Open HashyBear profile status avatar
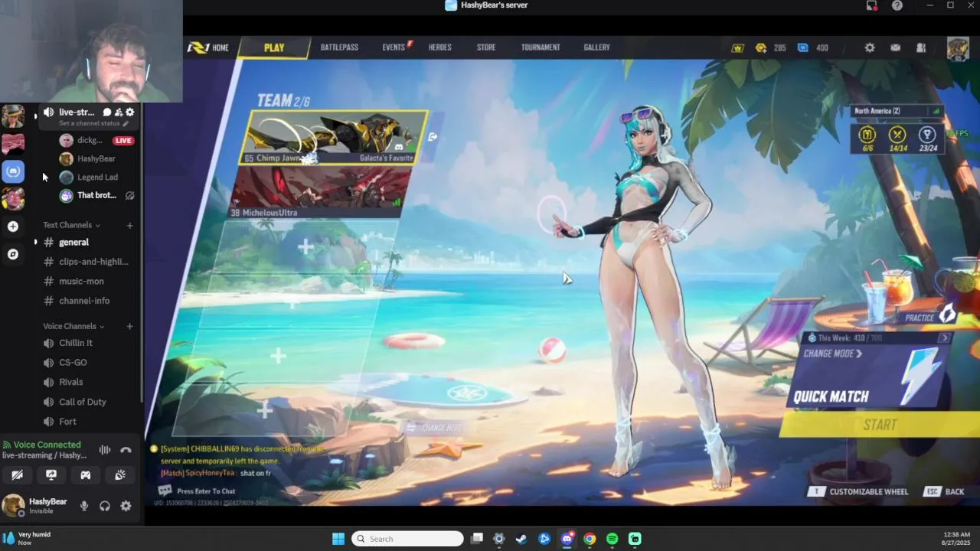The height and width of the screenshot is (551, 980). pos(13,506)
